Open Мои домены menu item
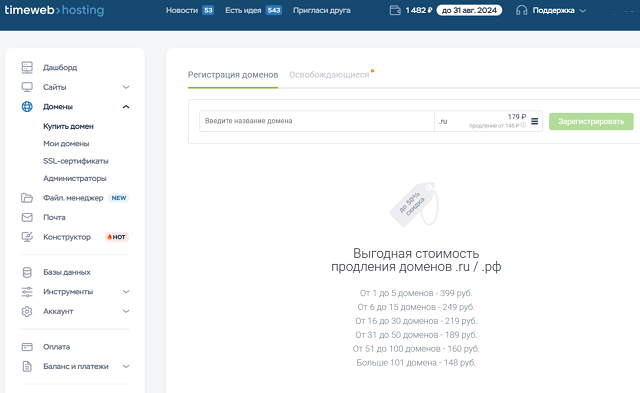 (x=66, y=144)
